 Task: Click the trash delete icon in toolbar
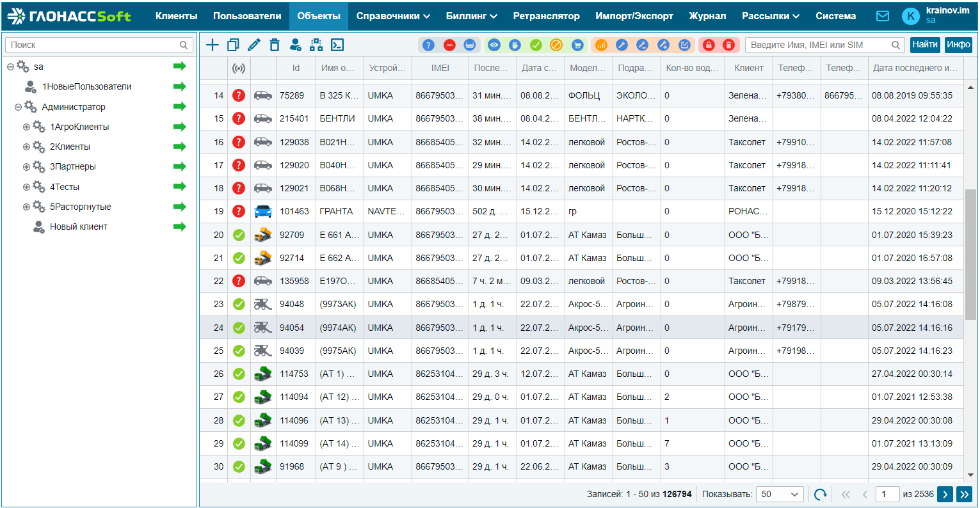point(275,45)
